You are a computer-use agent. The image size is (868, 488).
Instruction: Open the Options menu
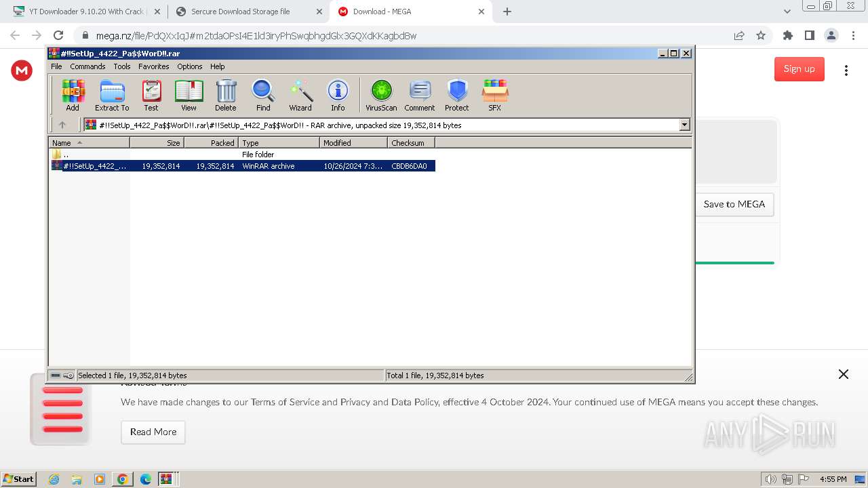click(190, 66)
